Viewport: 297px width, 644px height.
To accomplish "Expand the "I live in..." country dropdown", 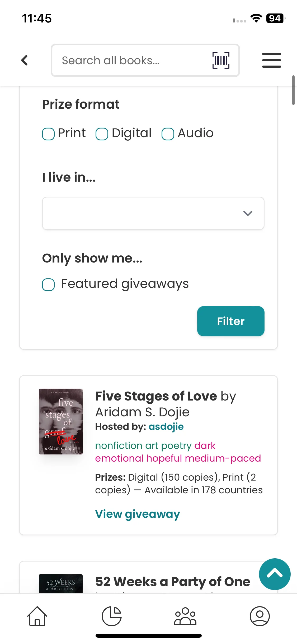I will pyautogui.click(x=153, y=213).
